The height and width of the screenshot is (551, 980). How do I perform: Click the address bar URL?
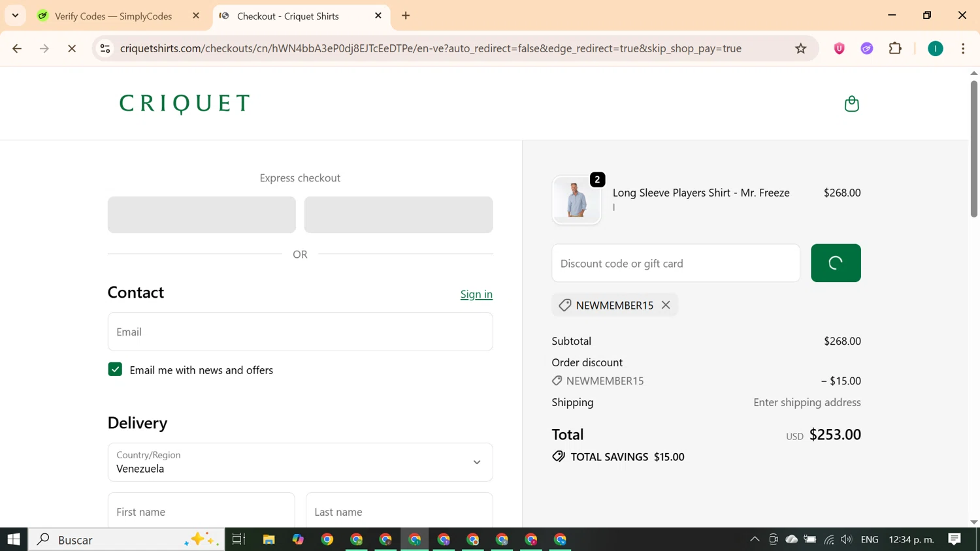pos(431,48)
